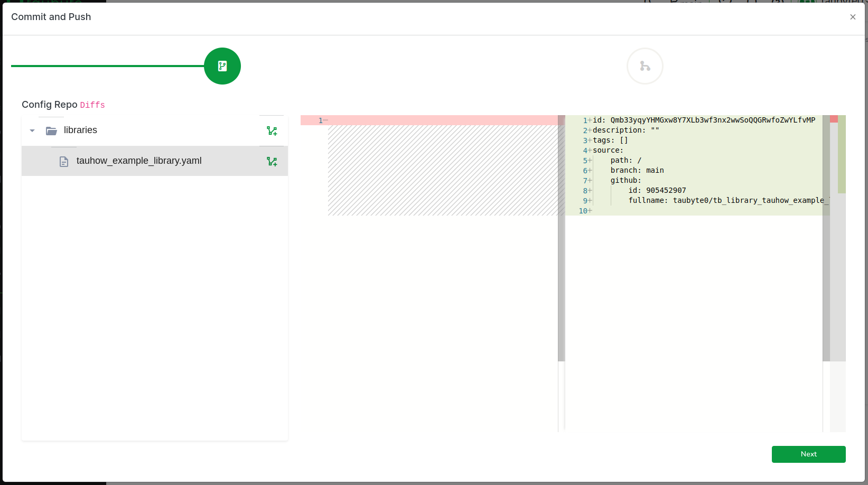Select the libraries folder label
This screenshot has height=485, width=868.
pos(80,130)
